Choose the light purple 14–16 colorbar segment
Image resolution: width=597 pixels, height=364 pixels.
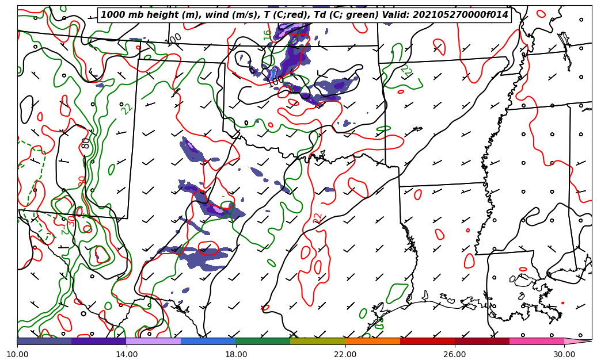tap(154, 341)
